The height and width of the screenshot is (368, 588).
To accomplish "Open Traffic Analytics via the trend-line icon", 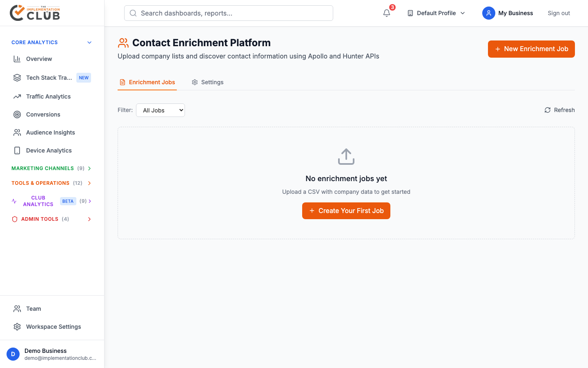I will [17, 96].
